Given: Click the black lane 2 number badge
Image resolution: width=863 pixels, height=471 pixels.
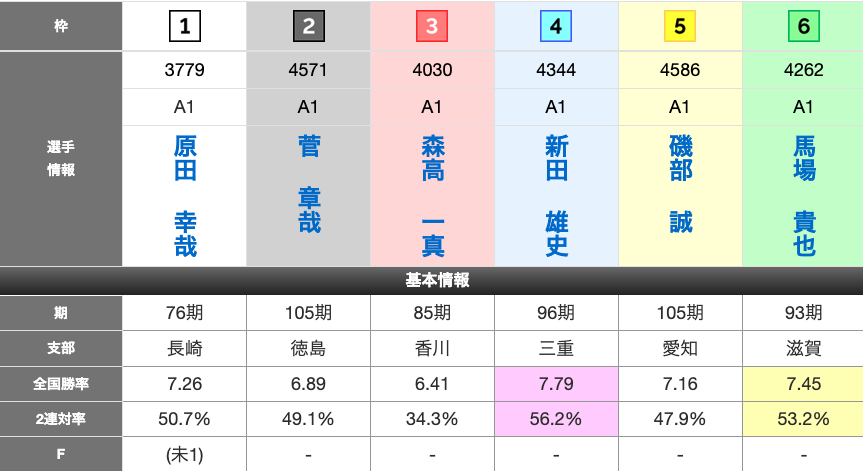Looking at the screenshot, I should [308, 27].
